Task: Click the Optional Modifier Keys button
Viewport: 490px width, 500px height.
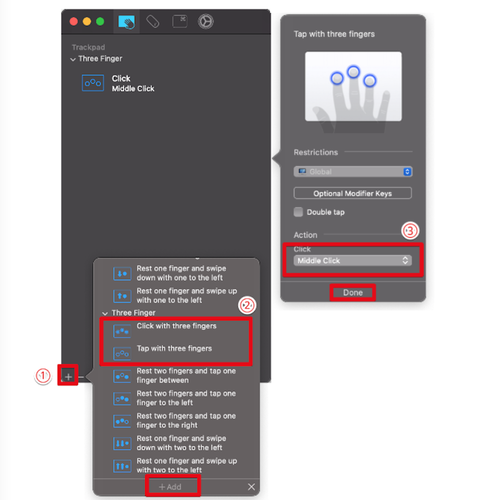Action: click(353, 193)
